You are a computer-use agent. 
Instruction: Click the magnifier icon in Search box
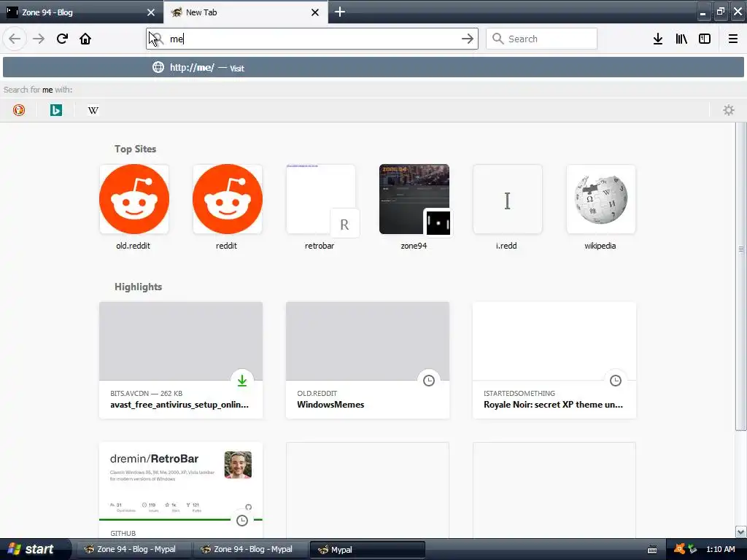[498, 39]
